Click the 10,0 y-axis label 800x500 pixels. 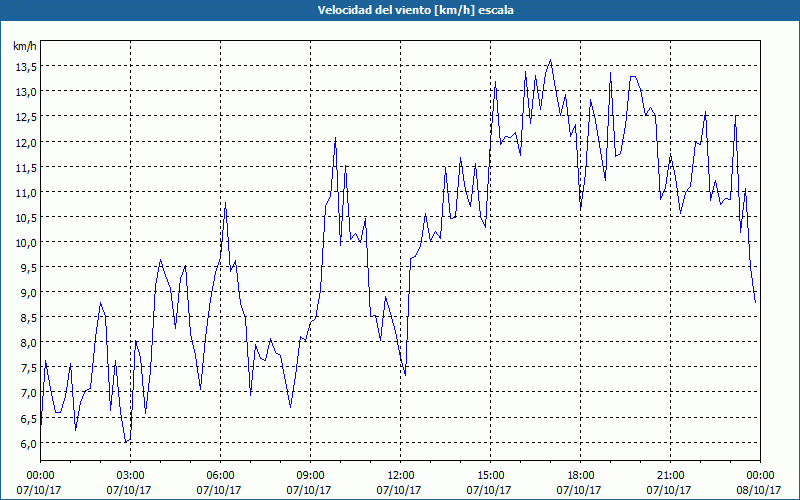(x=27, y=242)
